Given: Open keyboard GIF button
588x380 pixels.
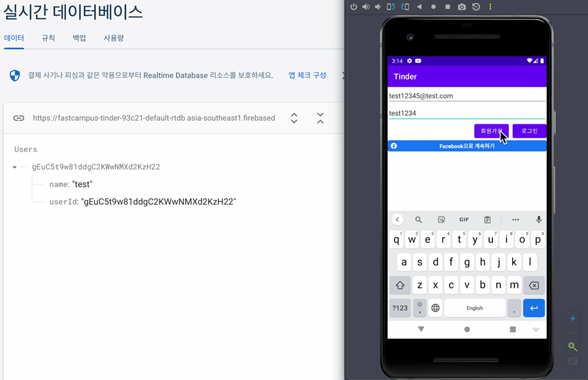Looking at the screenshot, I should point(464,220).
